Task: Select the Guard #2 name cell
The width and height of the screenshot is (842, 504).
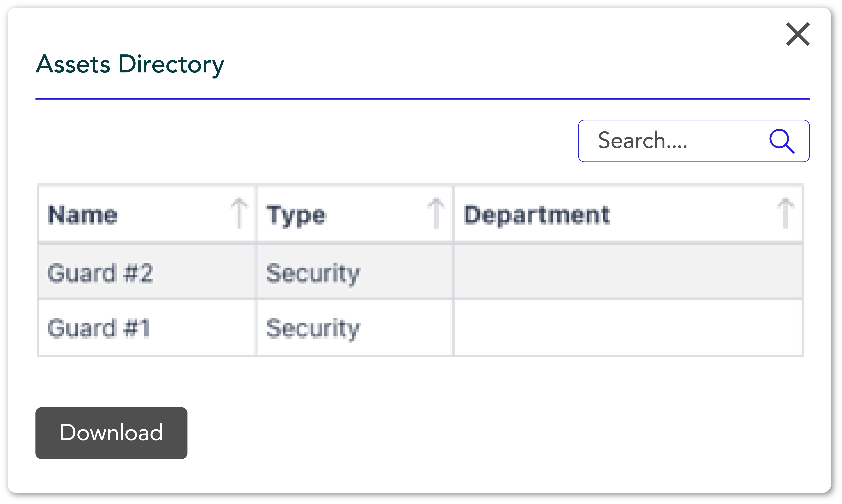Action: (x=101, y=273)
